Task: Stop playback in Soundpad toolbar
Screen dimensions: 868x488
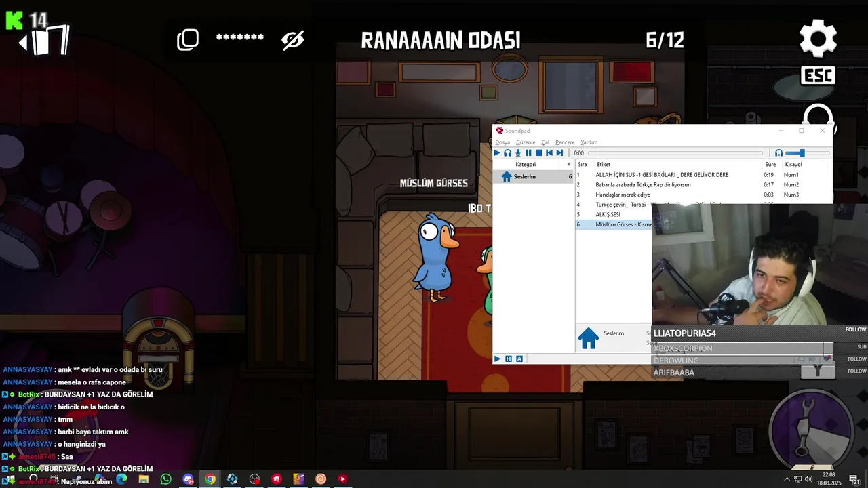Action: 538,153
